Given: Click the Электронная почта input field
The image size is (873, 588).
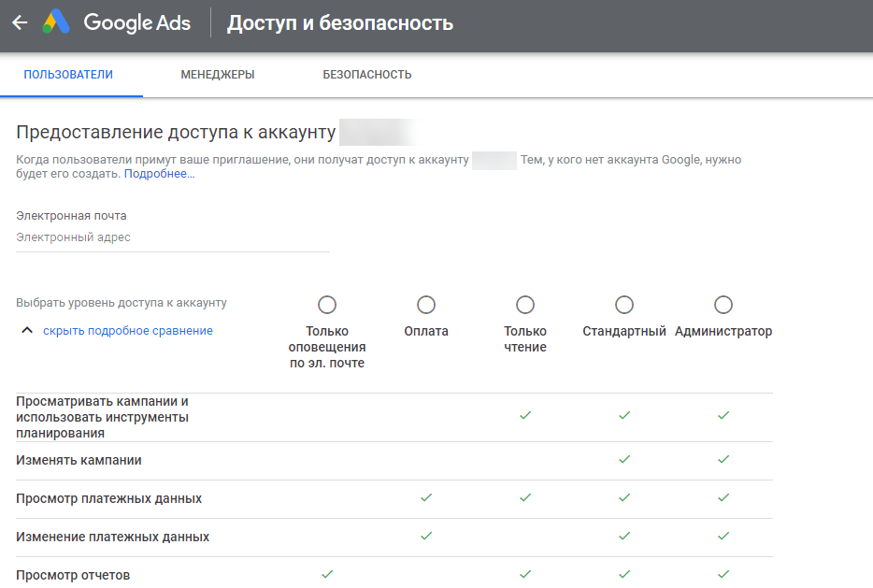Looking at the screenshot, I should (x=172, y=237).
